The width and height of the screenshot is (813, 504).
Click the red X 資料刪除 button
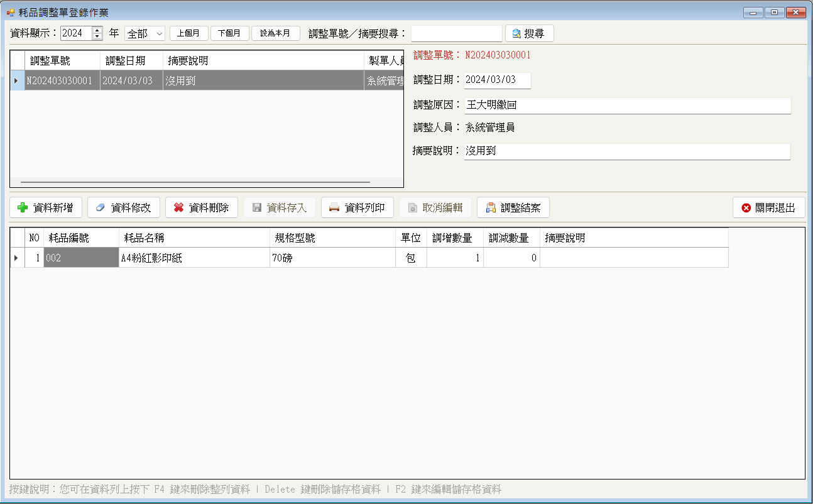tap(202, 207)
